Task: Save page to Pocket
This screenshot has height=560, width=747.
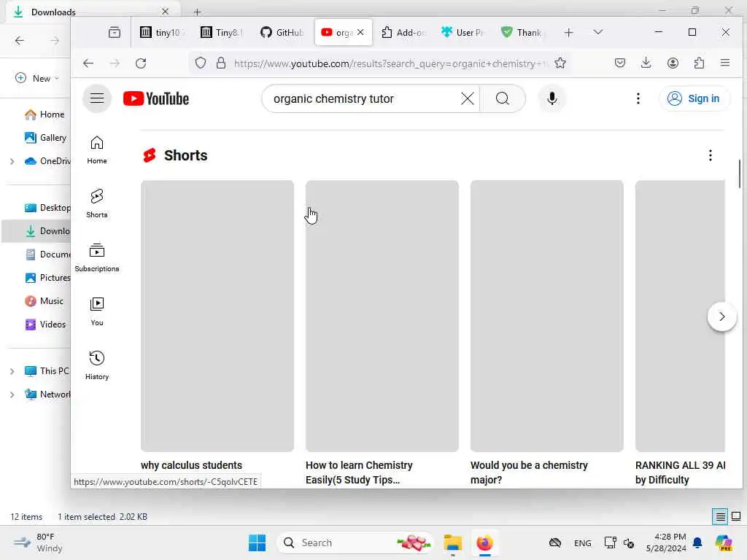Action: tap(619, 63)
